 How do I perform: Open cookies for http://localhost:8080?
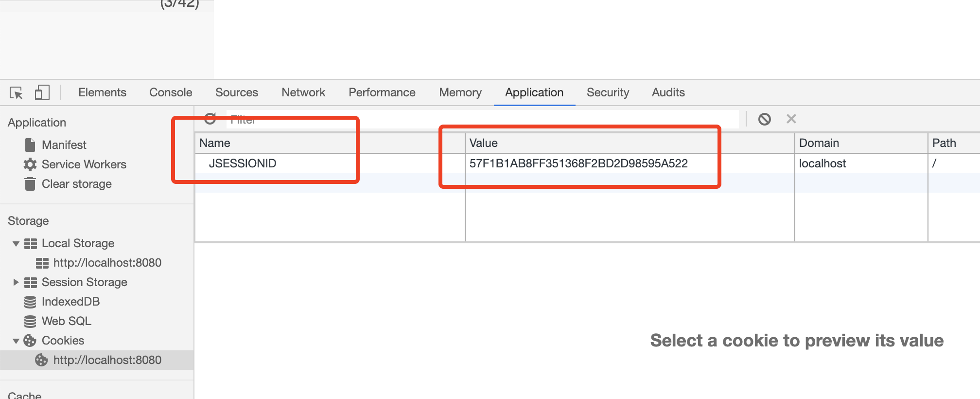click(x=107, y=360)
